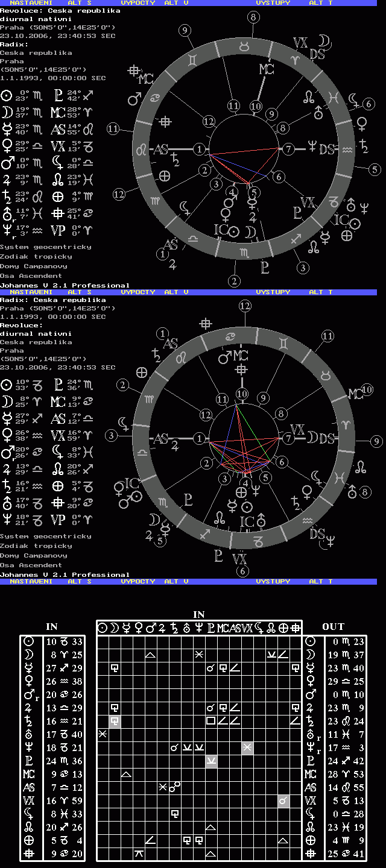Click outer house 12 marker atop the lower chart
386x868 pixels.
[244, 306]
